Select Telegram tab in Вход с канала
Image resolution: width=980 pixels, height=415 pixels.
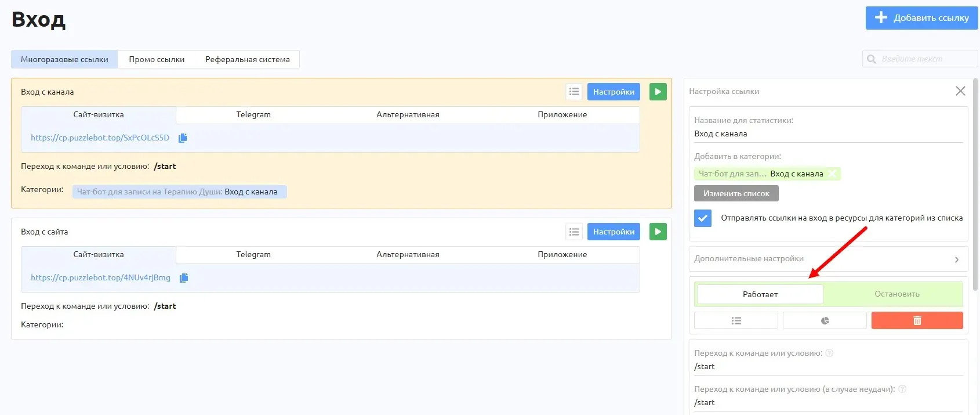click(x=253, y=115)
